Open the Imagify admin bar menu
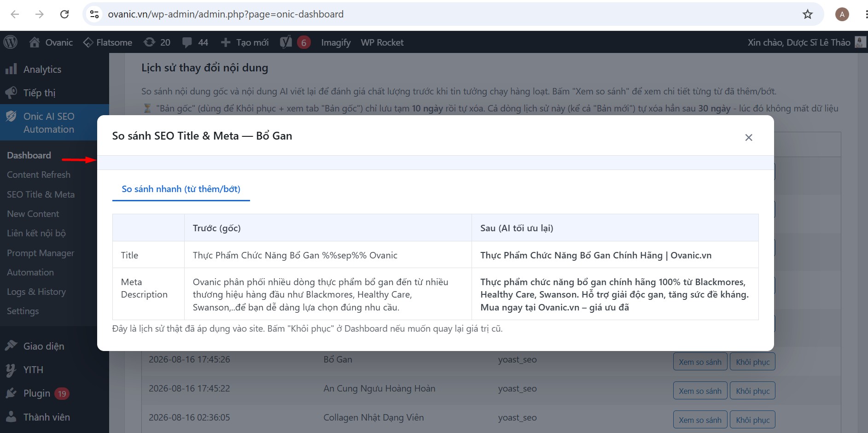 [336, 42]
